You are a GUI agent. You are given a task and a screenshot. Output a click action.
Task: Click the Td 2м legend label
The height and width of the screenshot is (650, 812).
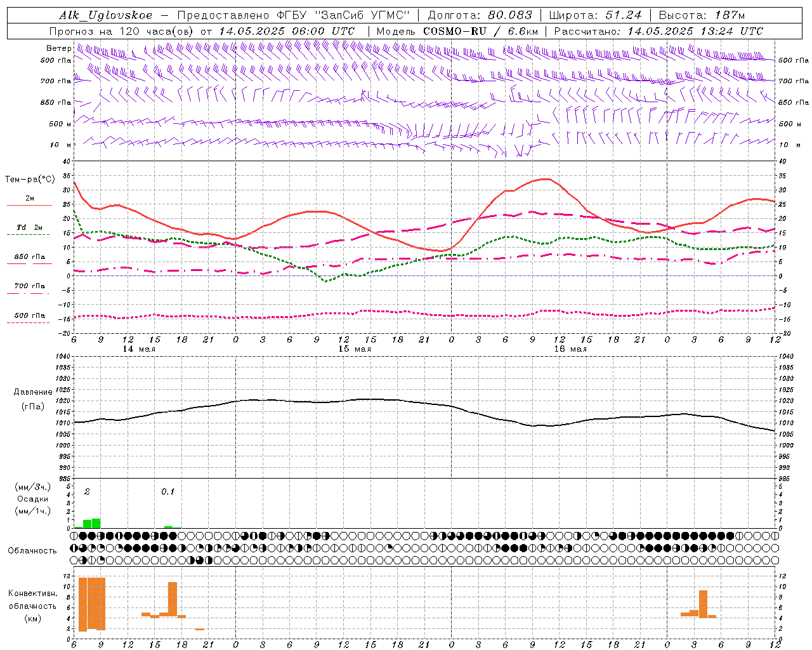click(29, 227)
